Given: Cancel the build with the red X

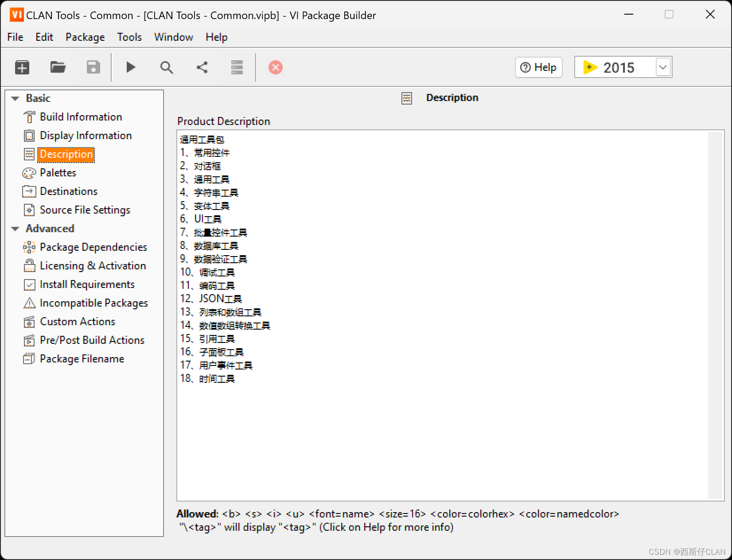Looking at the screenshot, I should [x=275, y=67].
